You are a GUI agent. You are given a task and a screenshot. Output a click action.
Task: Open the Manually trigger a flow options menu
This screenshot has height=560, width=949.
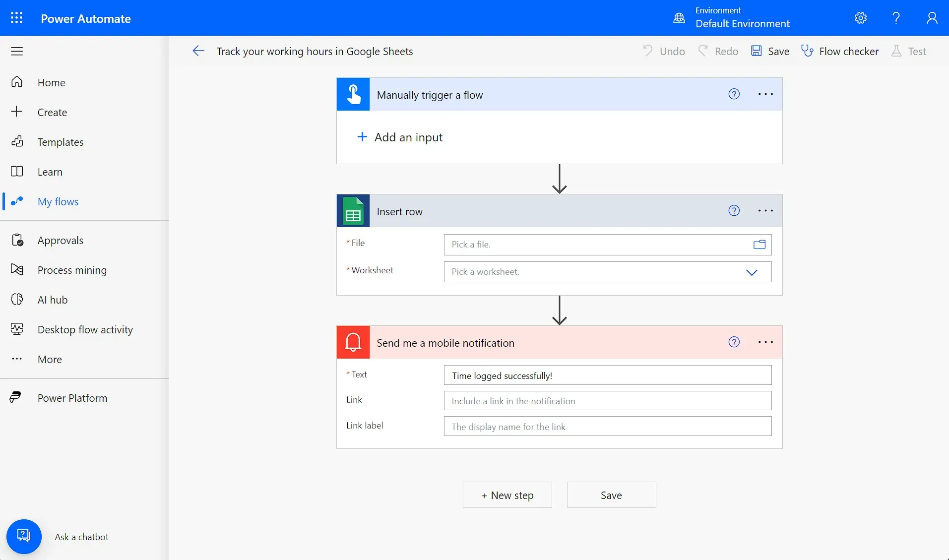click(x=765, y=94)
